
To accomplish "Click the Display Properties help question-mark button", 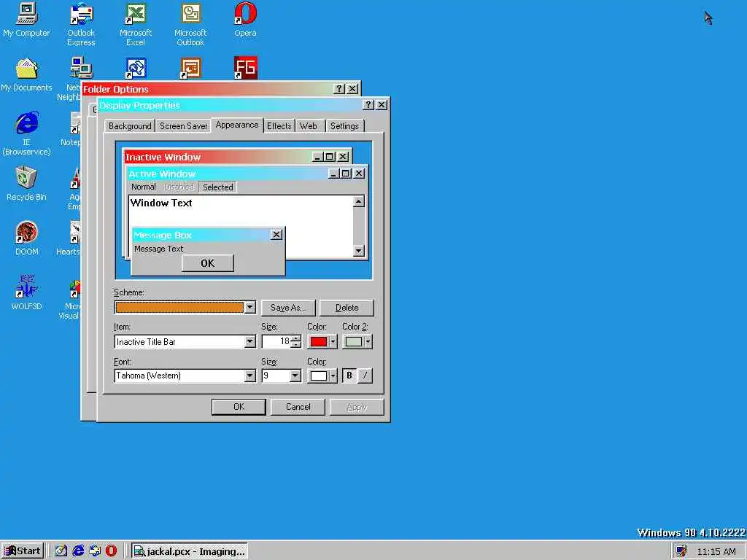I will [x=368, y=105].
